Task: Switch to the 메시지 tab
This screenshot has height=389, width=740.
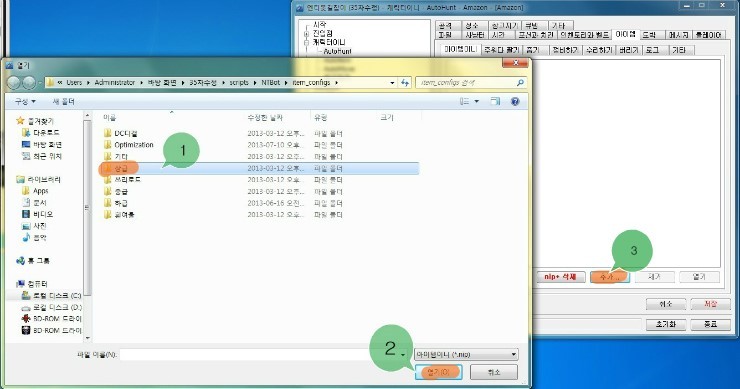Action: 679,35
